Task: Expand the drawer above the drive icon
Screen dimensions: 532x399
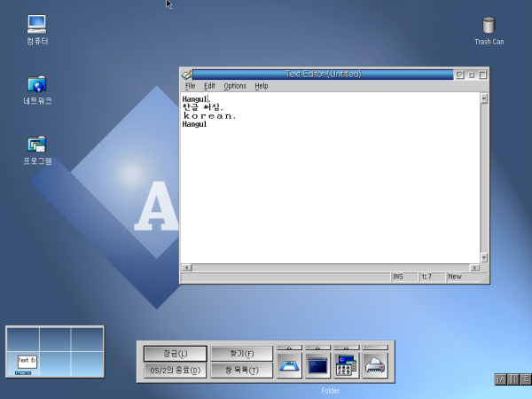Action: click(x=289, y=347)
